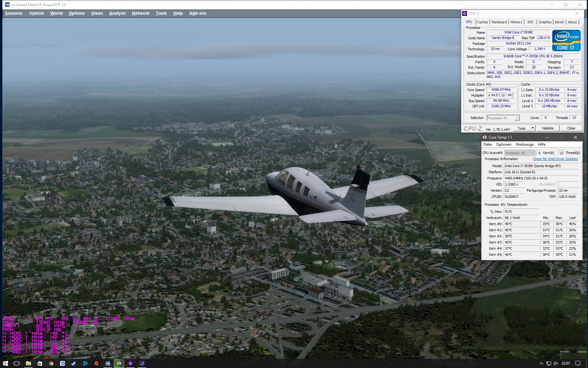This screenshot has width=588, height=368.
Task: Open Task View from the taskbar
Action: tap(17, 363)
